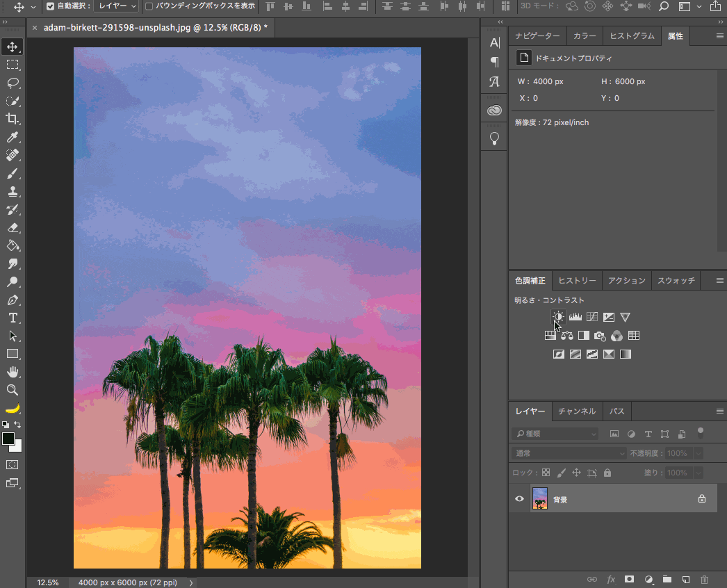This screenshot has height=588, width=727.
Task: Select the Rectangle shape tool
Action: pyautogui.click(x=13, y=354)
